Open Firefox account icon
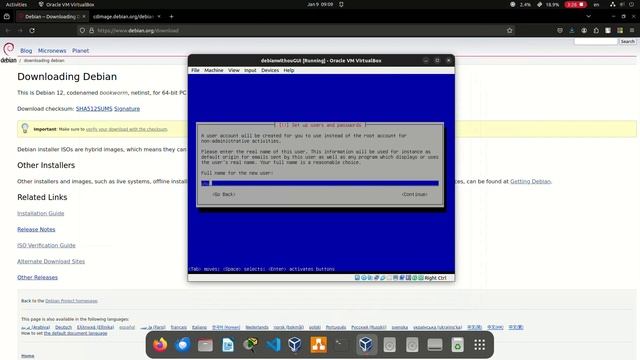Image resolution: width=640 pixels, height=360 pixels. click(x=584, y=30)
